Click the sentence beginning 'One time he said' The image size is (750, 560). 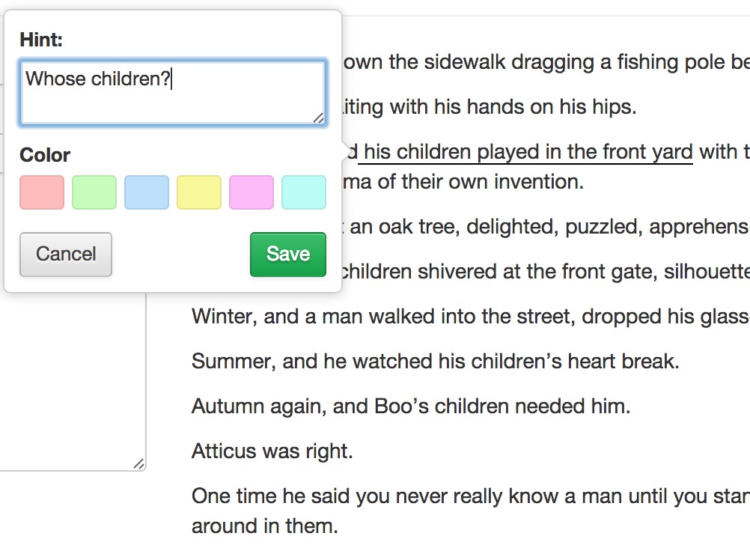tap(449, 496)
